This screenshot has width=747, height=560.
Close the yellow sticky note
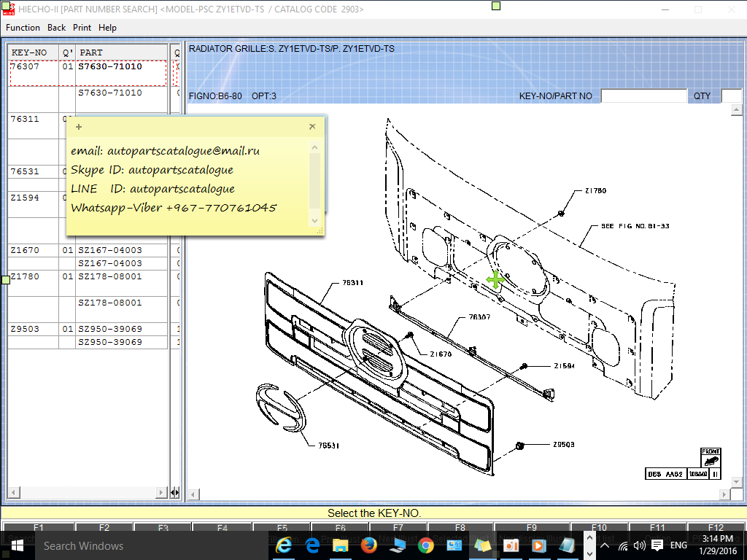312,127
